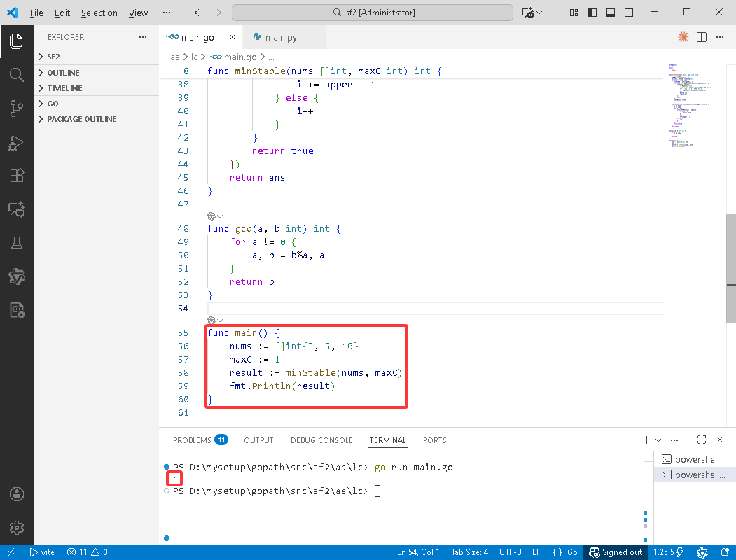Toggle Secondary Side Bar visibility
Screen dimensions: 736x560
tap(629, 13)
